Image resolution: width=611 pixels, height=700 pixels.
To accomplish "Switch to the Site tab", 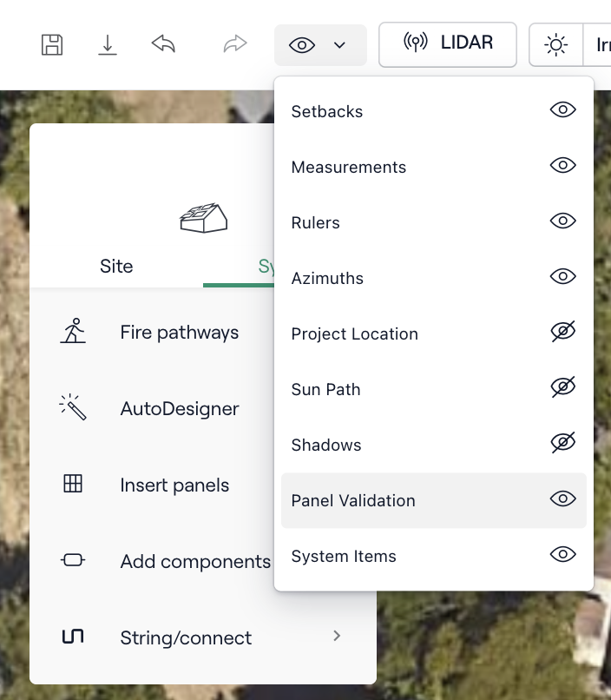I will (x=116, y=266).
